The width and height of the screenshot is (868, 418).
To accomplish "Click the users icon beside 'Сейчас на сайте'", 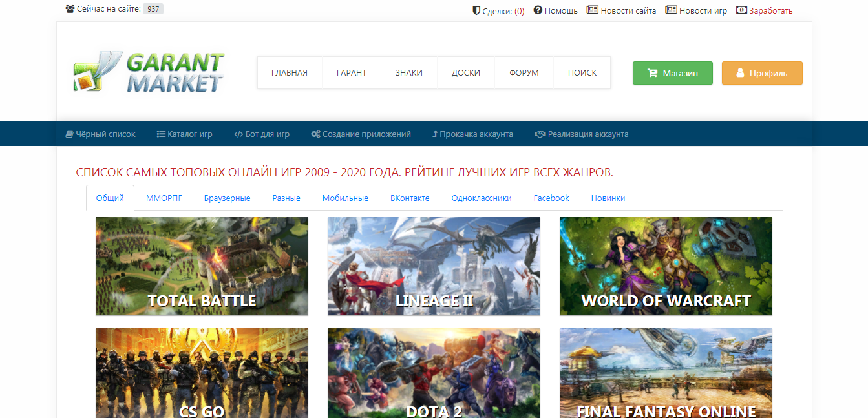I will [x=70, y=9].
